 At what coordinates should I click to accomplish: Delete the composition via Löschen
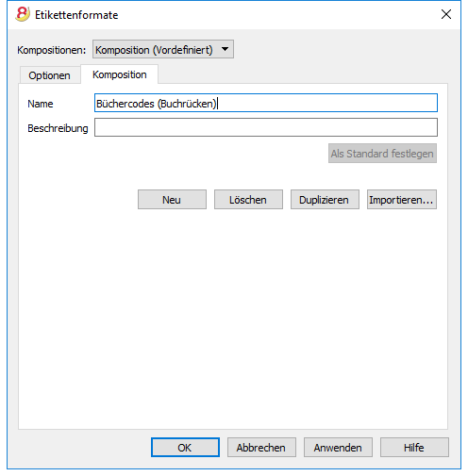pos(248,200)
